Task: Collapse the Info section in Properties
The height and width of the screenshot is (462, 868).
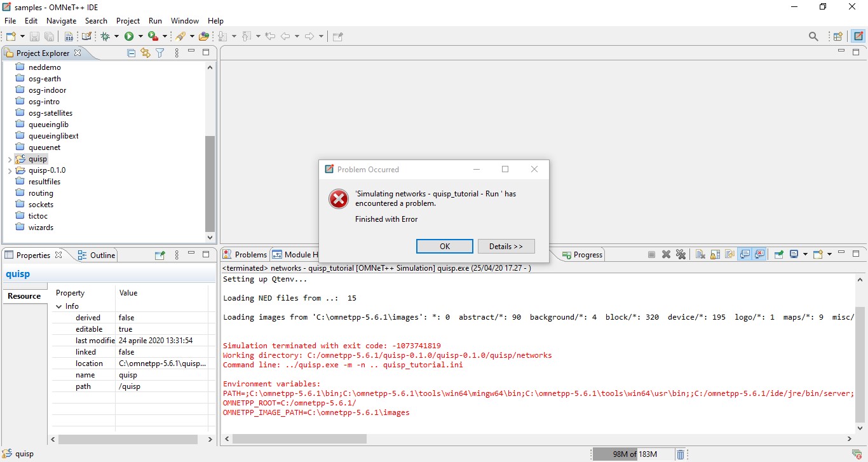Action: tap(59, 306)
